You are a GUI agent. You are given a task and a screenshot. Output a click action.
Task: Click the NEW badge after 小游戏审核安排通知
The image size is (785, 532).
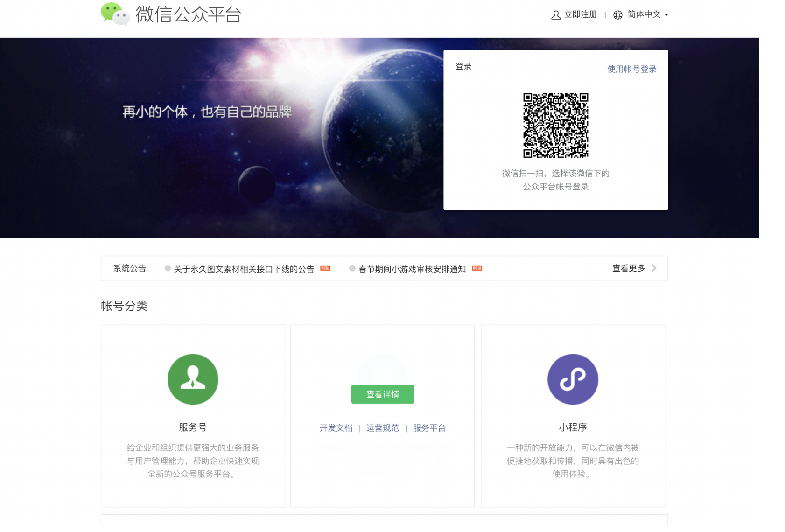pos(477,268)
